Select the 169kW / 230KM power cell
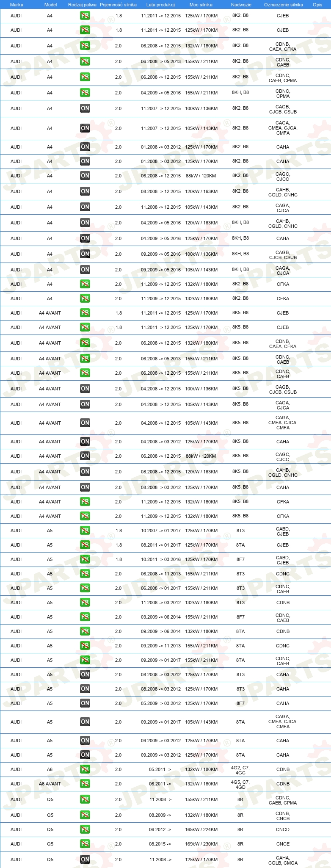Image resolution: width=331 pixels, height=868 pixels. (201, 844)
